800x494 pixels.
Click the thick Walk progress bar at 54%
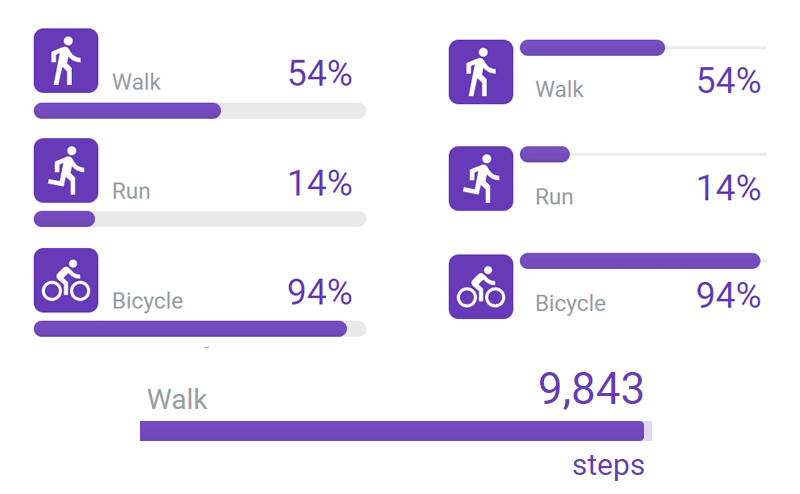click(200, 110)
